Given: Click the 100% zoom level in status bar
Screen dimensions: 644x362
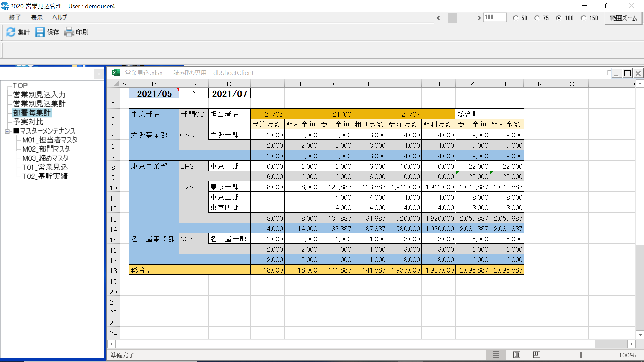Looking at the screenshot, I should (x=627, y=355).
